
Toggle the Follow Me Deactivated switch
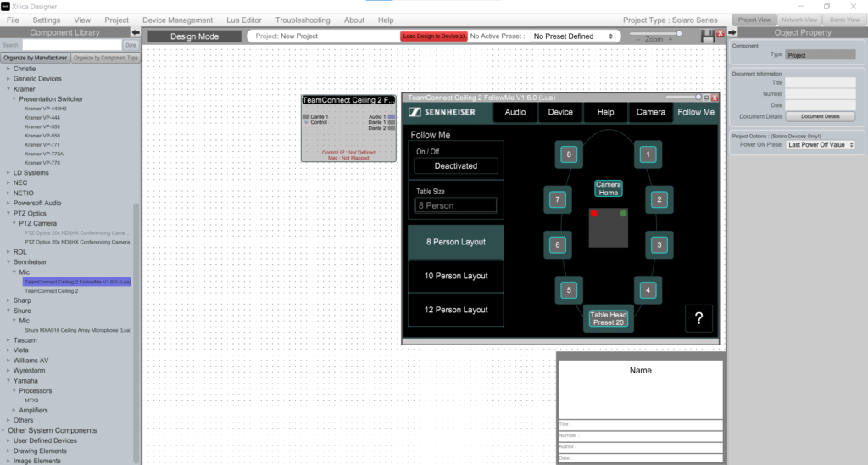point(456,165)
